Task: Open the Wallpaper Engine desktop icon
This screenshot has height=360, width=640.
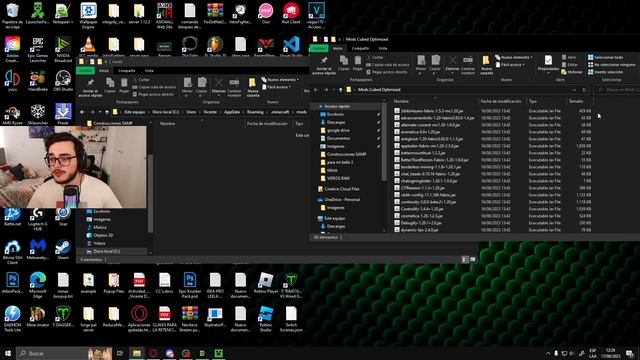Action: (x=88, y=16)
